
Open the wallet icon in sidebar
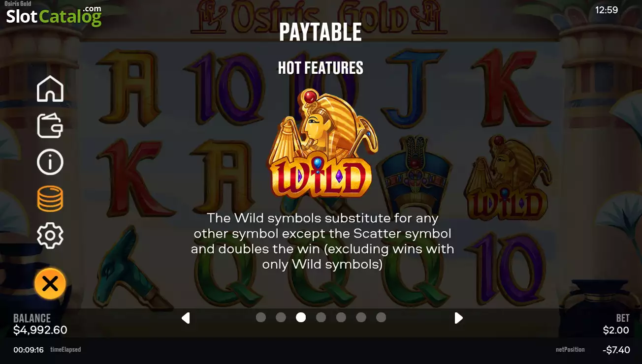50,125
